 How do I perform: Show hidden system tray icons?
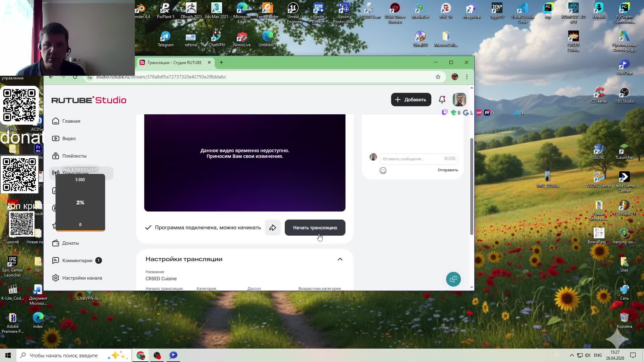click(572, 355)
